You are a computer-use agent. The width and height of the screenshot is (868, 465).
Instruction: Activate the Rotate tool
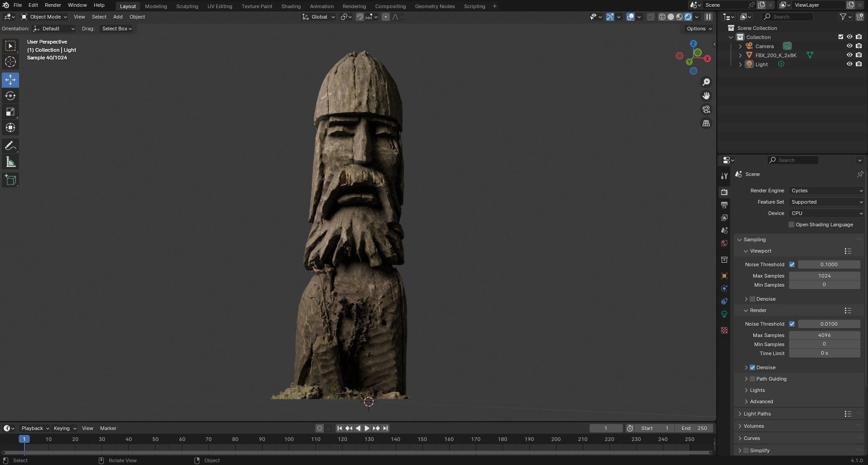click(10, 96)
